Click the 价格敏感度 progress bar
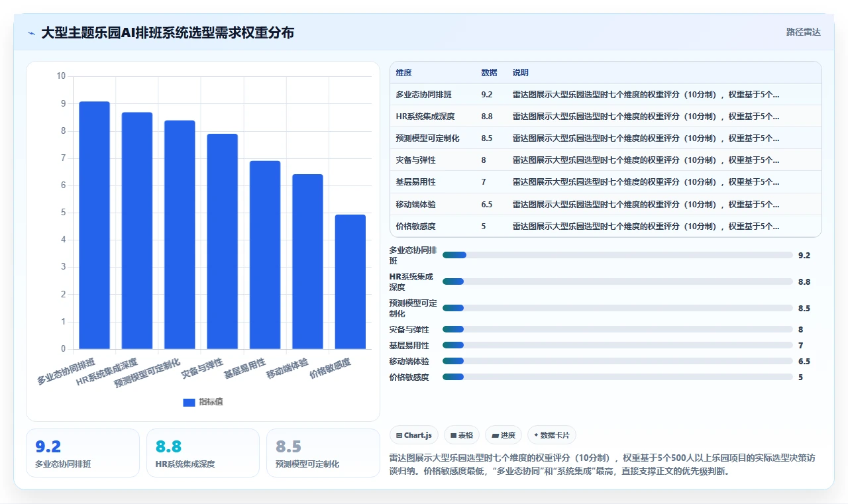The height and width of the screenshot is (504, 848). click(617, 377)
